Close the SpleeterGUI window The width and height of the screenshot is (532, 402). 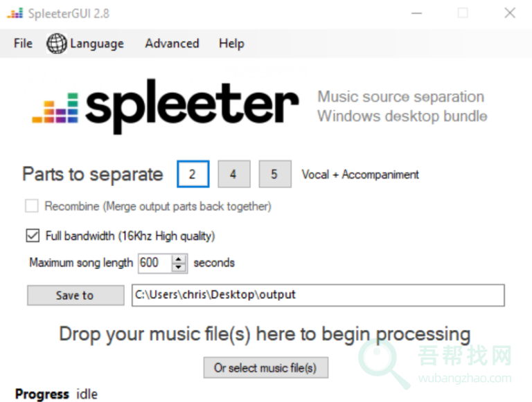[510, 13]
